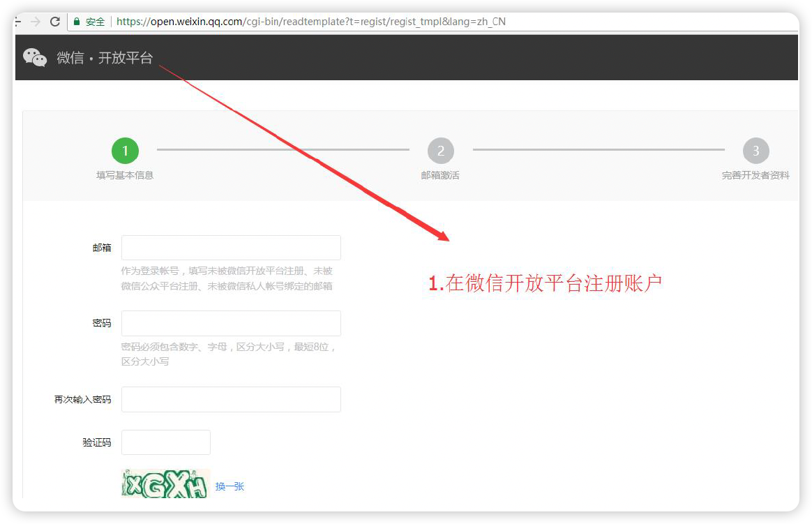812x524 pixels.
Task: Click the 安全 secure text in the address bar
Action: [95, 22]
